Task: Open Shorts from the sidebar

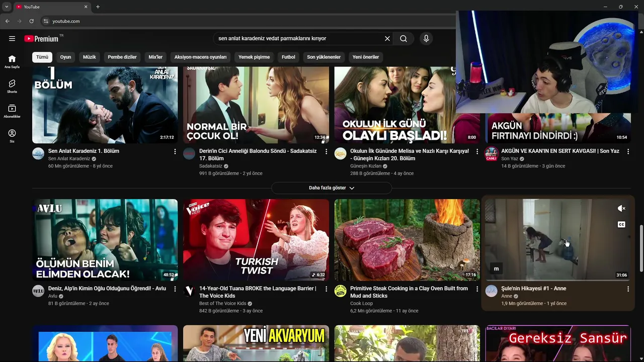Action: 12,86
